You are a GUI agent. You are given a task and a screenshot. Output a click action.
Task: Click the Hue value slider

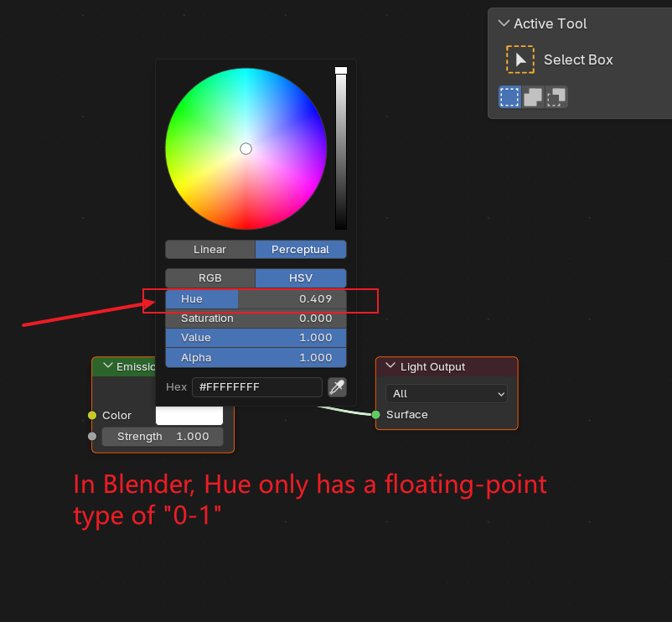point(256,299)
